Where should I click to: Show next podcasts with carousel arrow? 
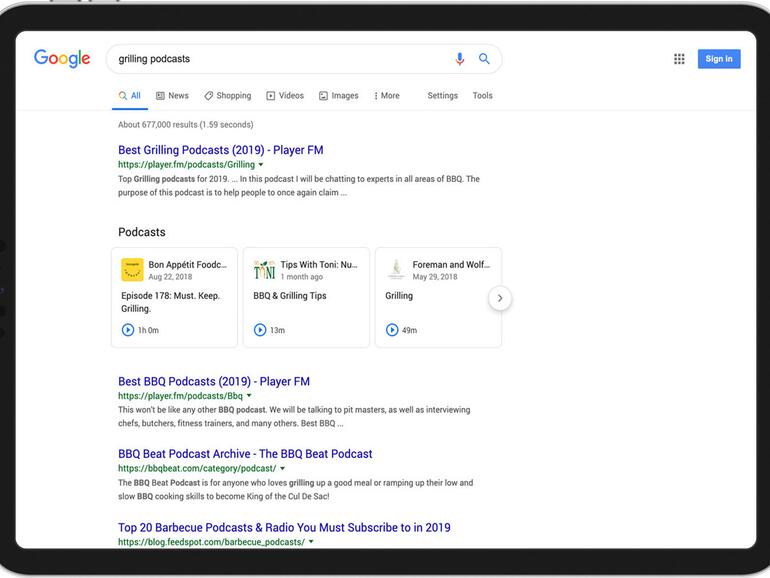pyautogui.click(x=500, y=298)
